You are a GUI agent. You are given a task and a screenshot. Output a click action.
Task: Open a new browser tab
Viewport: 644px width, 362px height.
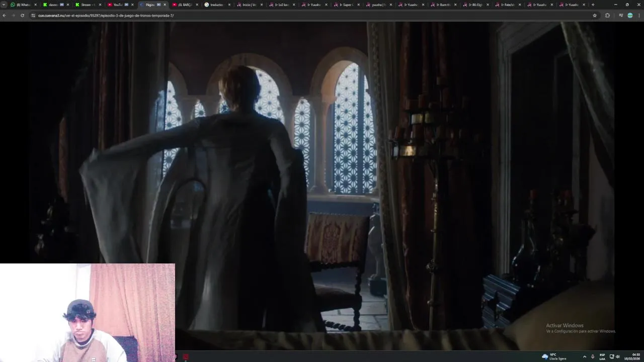click(x=593, y=5)
